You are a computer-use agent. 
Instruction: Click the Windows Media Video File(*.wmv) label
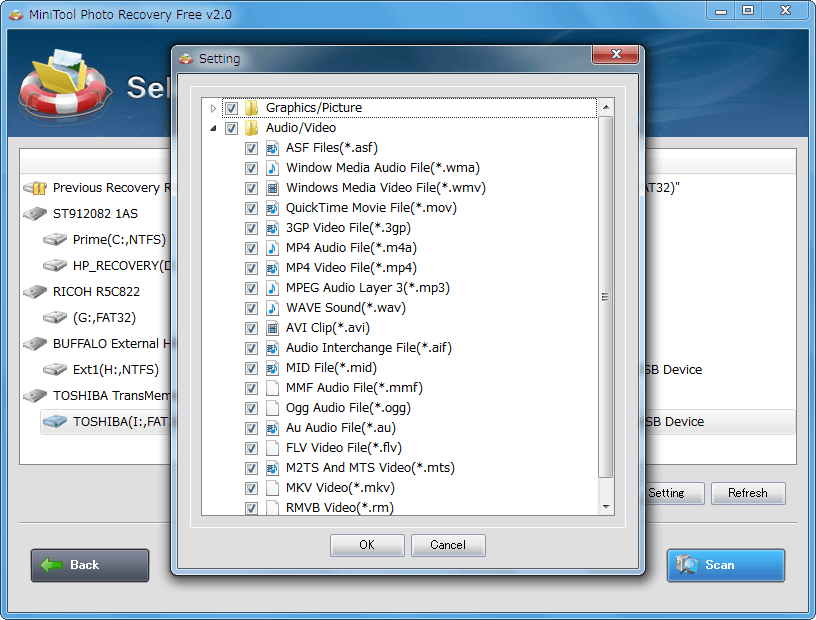(386, 188)
